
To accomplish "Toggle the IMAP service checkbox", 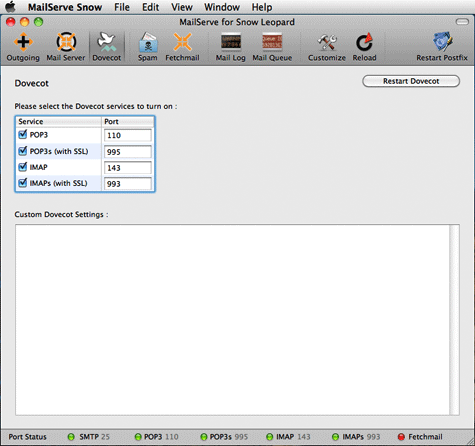I will [23, 167].
